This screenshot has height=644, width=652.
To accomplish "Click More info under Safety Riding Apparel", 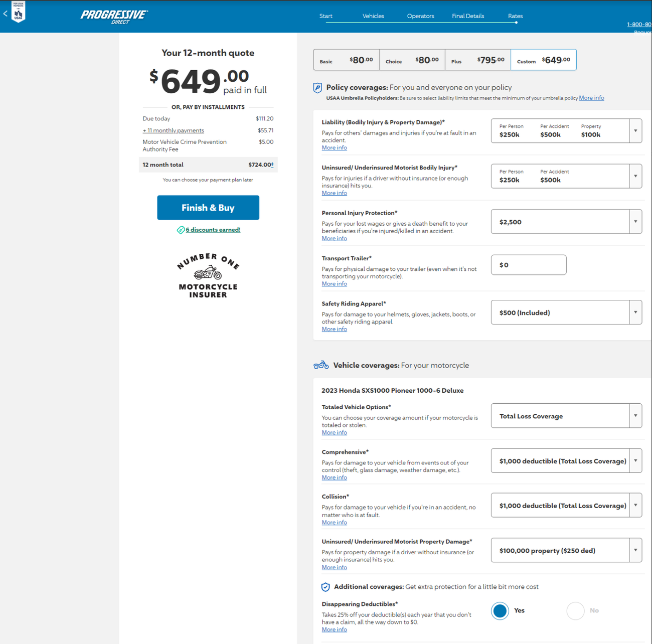I will click(x=335, y=329).
